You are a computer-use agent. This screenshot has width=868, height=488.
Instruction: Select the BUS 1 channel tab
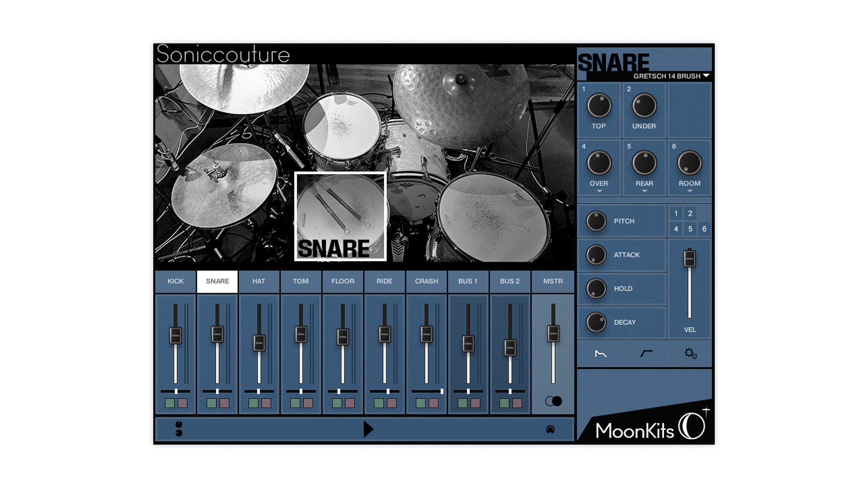467,282
